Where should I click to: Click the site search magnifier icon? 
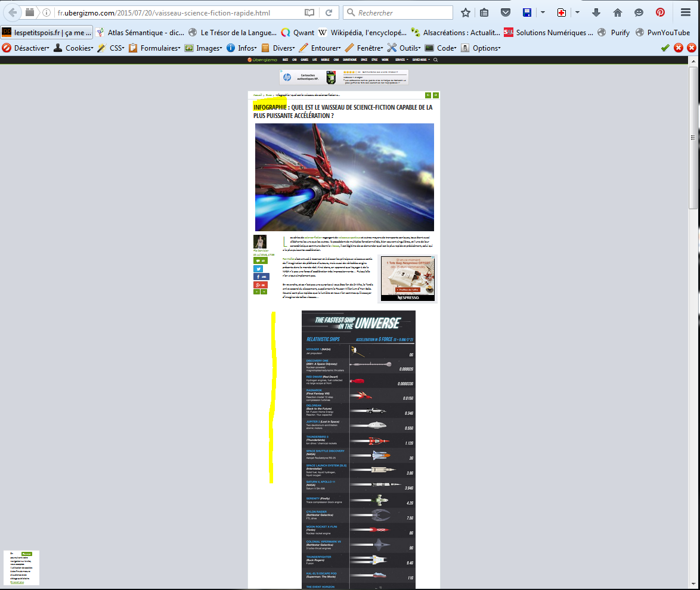pyautogui.click(x=435, y=60)
